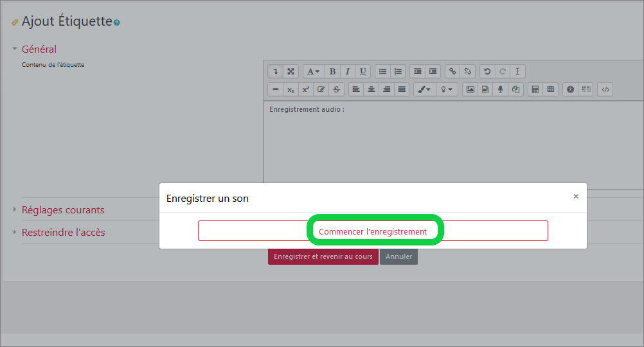Click the edit pencil icon in toolbar
The image size is (644, 347).
321,89
